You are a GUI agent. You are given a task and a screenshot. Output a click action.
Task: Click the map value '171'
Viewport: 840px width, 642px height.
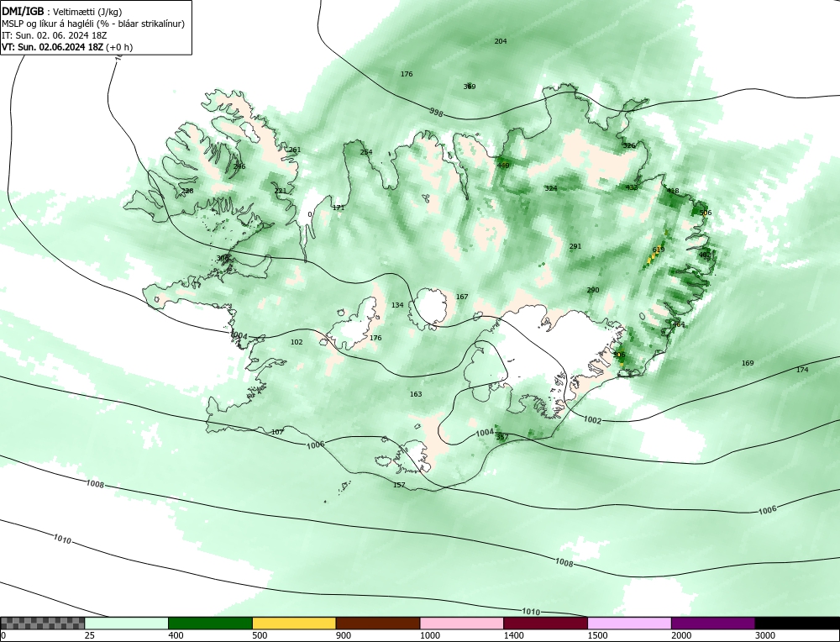point(339,208)
